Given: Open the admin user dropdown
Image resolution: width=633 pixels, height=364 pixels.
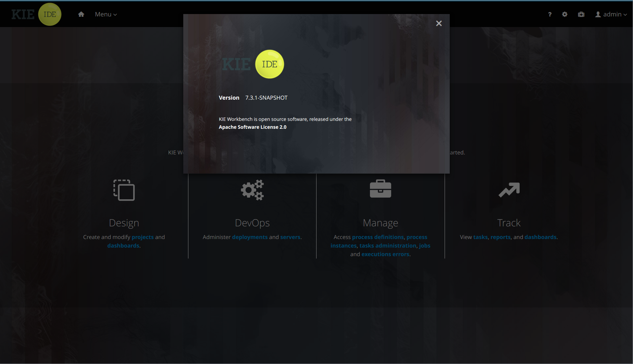Looking at the screenshot, I should click(611, 14).
